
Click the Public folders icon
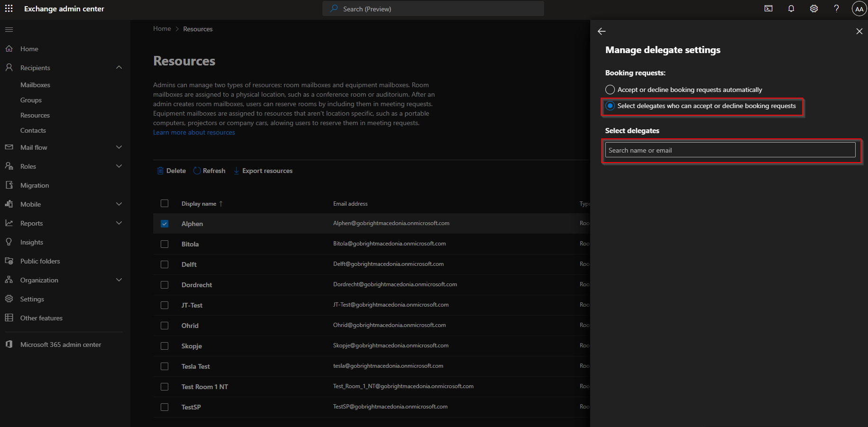pyautogui.click(x=9, y=261)
